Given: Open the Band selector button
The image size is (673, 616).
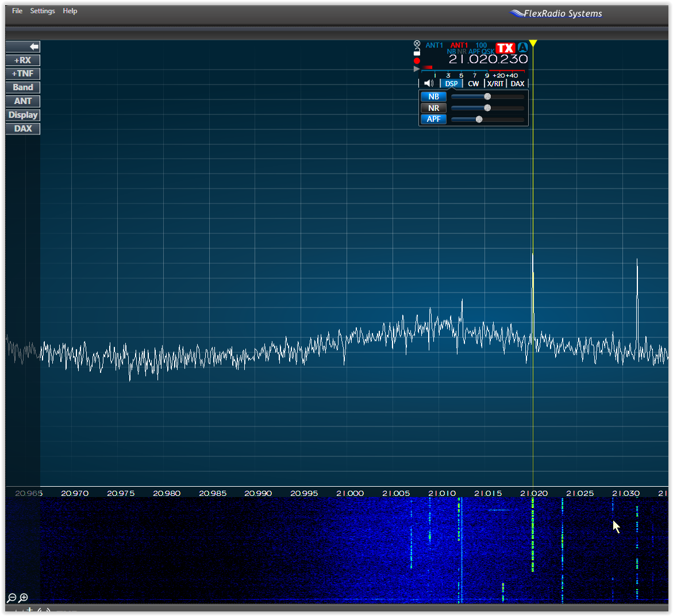Looking at the screenshot, I should point(22,87).
